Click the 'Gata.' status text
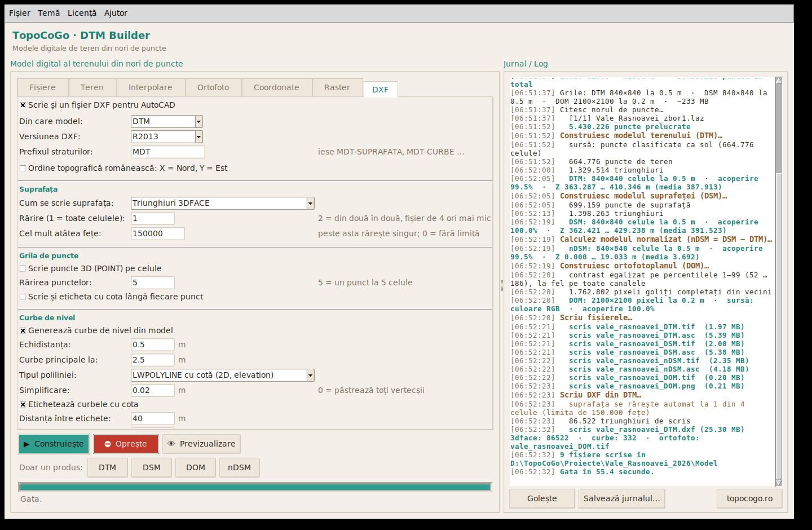812x530 pixels. (x=31, y=499)
